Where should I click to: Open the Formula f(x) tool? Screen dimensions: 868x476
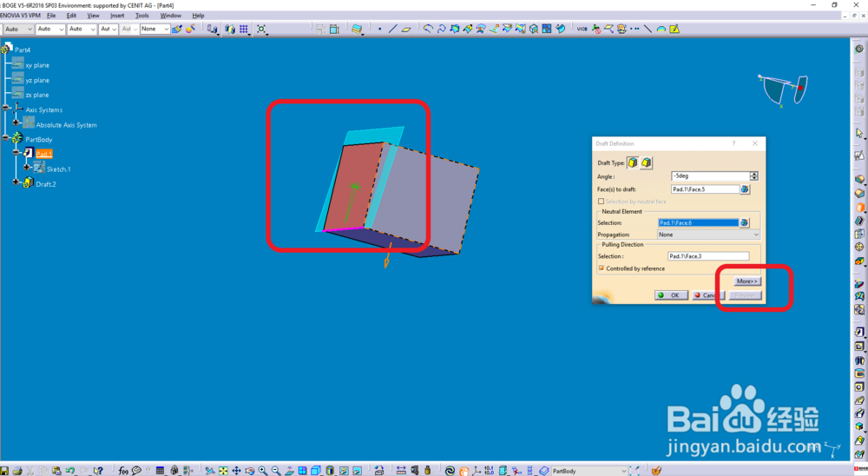[123, 471]
